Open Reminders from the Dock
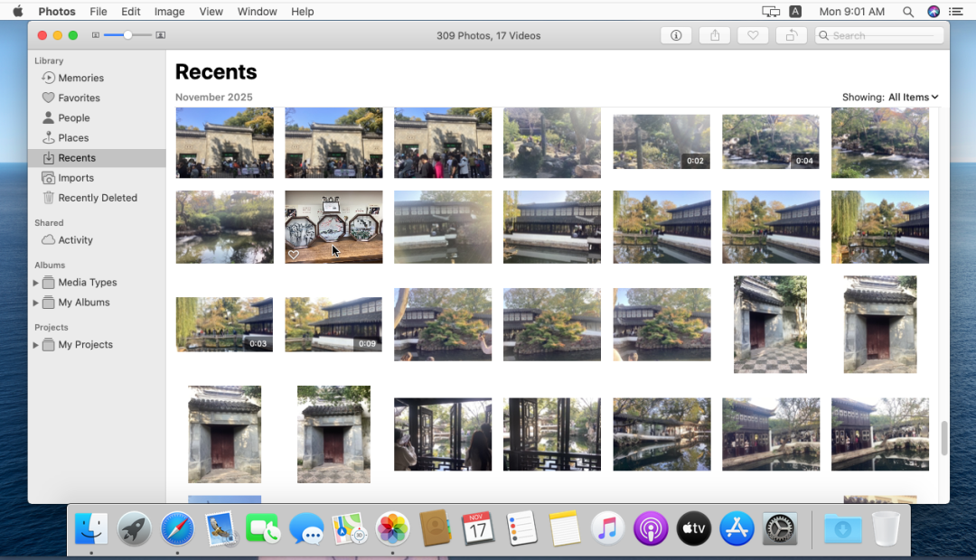Screen dimensions: 976x560 [x=521, y=529]
